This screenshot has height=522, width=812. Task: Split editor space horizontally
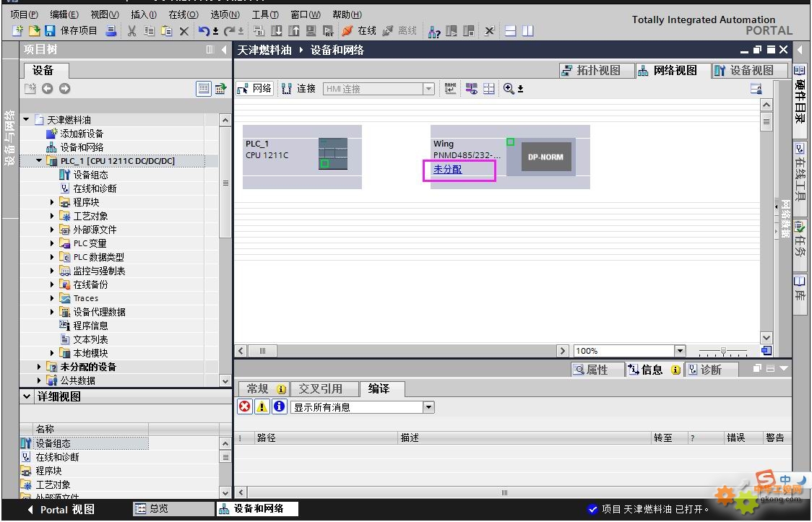[511, 31]
